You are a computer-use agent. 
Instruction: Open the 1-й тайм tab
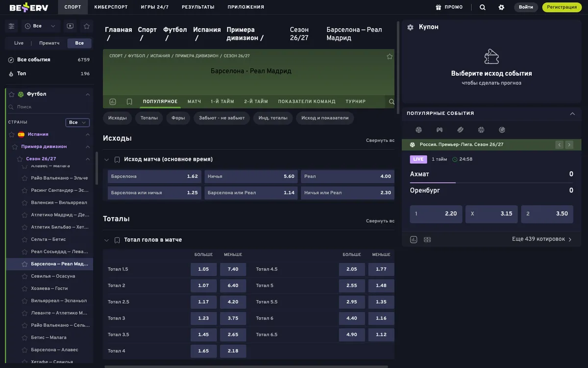click(222, 102)
